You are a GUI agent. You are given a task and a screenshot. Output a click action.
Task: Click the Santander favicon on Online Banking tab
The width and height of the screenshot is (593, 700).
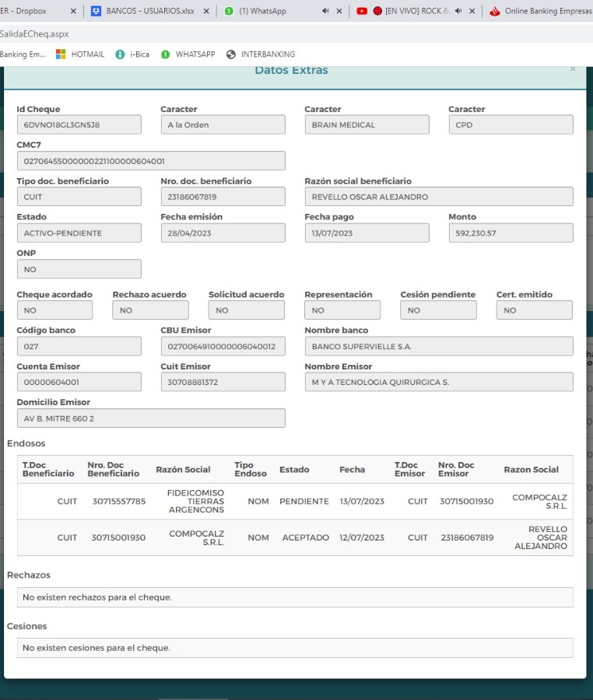(x=494, y=11)
